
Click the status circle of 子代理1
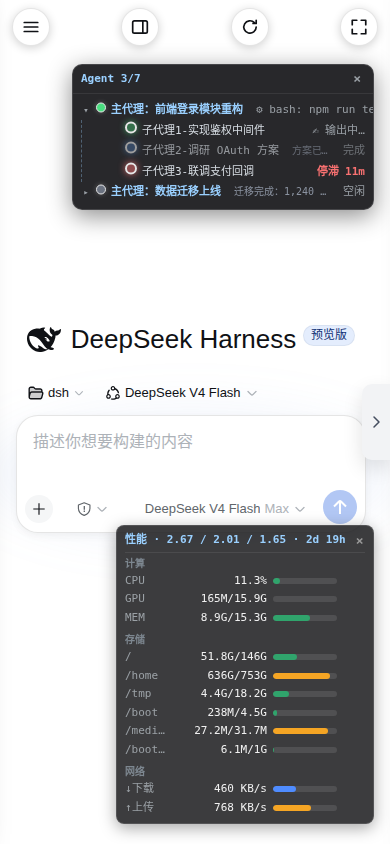click(x=131, y=128)
